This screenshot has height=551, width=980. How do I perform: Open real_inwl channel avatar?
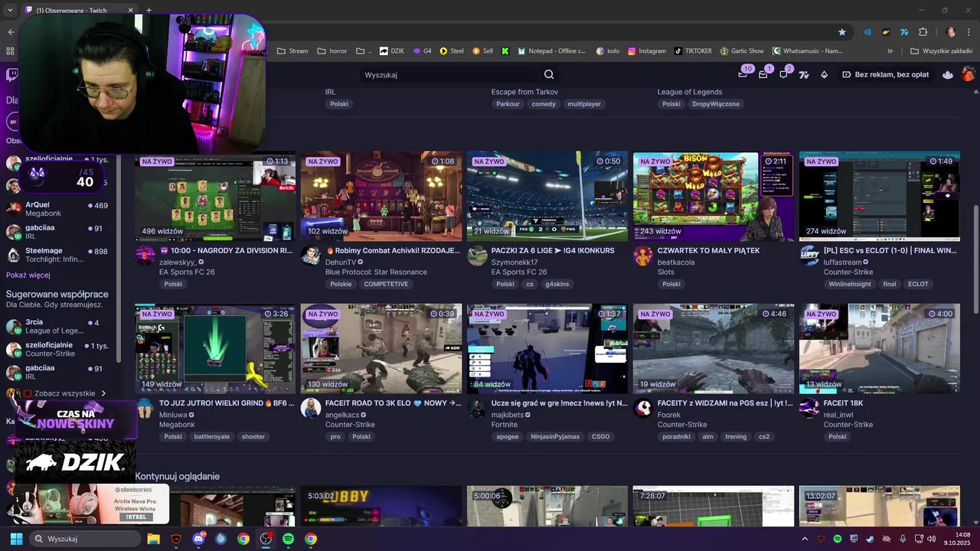pyautogui.click(x=809, y=409)
